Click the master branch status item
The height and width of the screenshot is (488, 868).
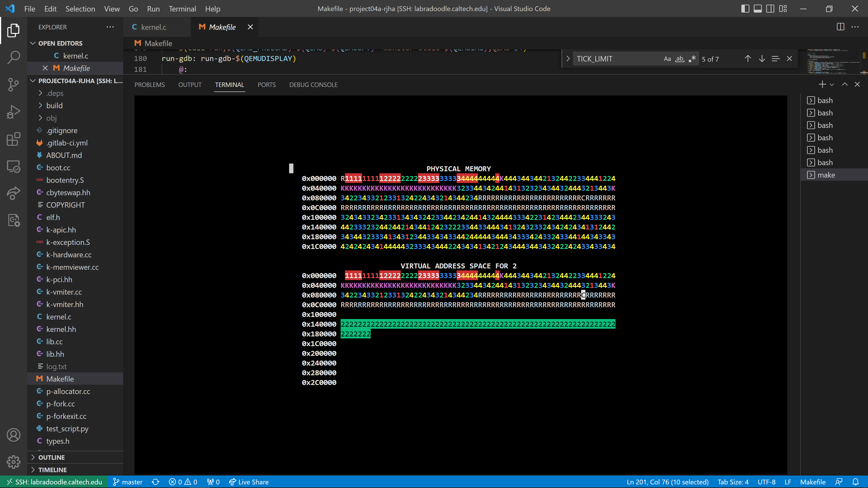128,482
